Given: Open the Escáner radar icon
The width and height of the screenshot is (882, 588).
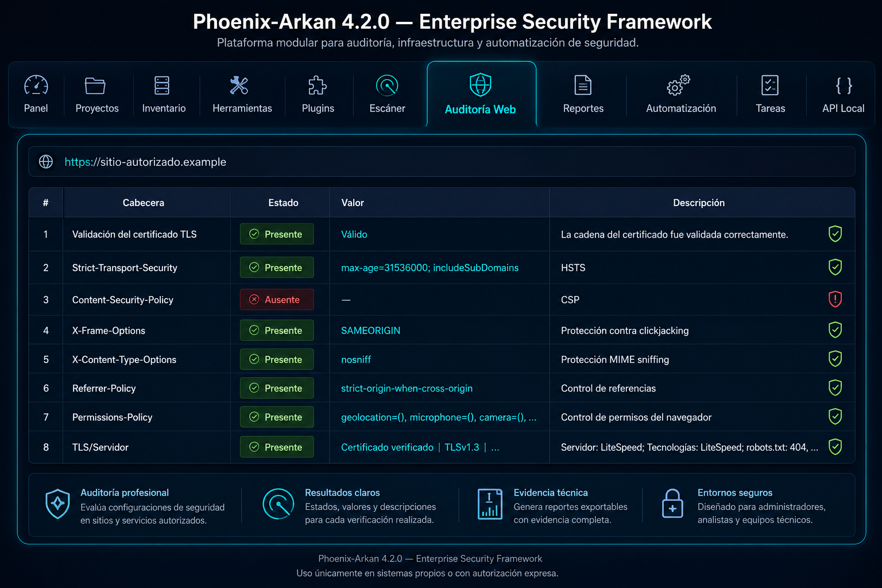Looking at the screenshot, I should coord(387,85).
